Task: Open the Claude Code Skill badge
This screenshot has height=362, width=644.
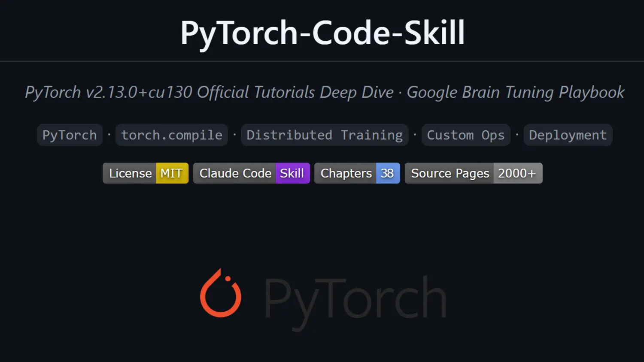Action: (x=252, y=173)
